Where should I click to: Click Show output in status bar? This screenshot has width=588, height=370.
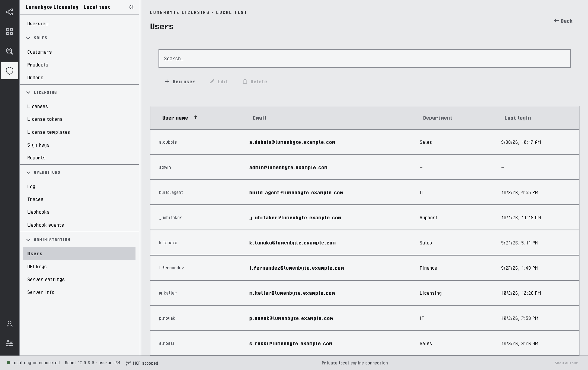coord(566,363)
